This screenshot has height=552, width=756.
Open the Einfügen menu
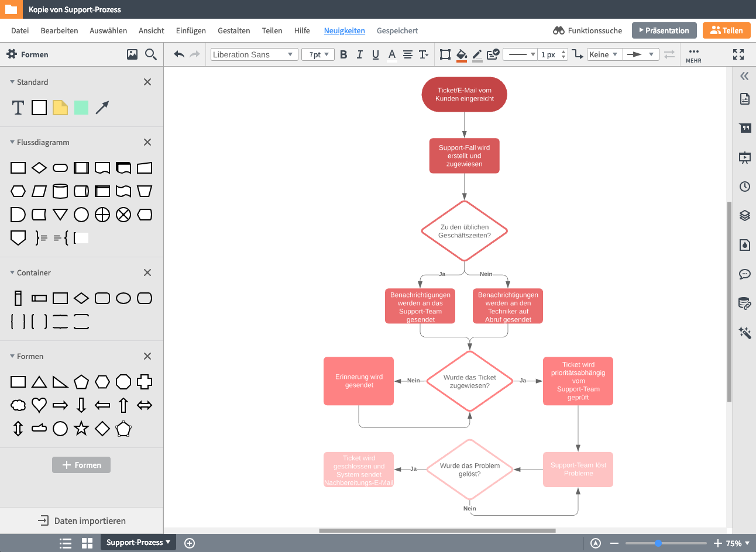(191, 30)
